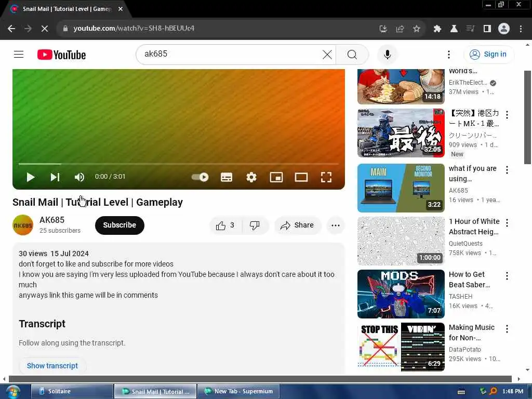Screen dimensions: 532x399
Task: Share this page icon in address bar
Action: (x=400, y=29)
